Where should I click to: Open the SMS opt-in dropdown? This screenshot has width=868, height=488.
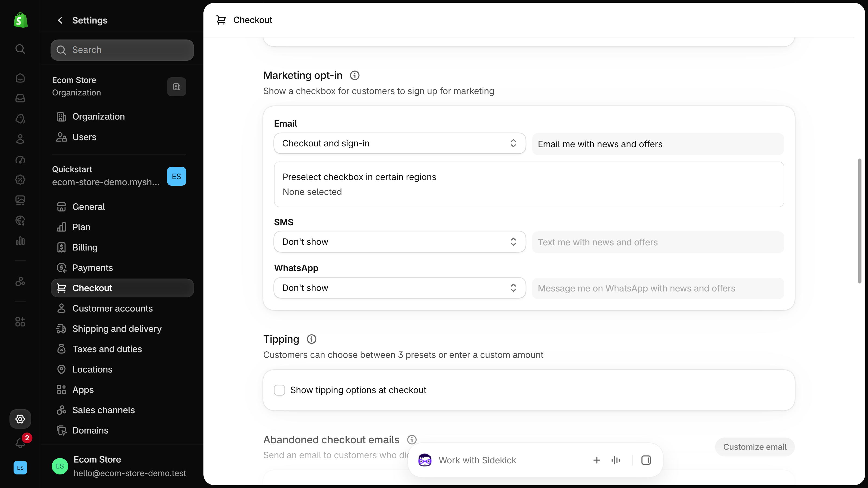[x=400, y=242]
